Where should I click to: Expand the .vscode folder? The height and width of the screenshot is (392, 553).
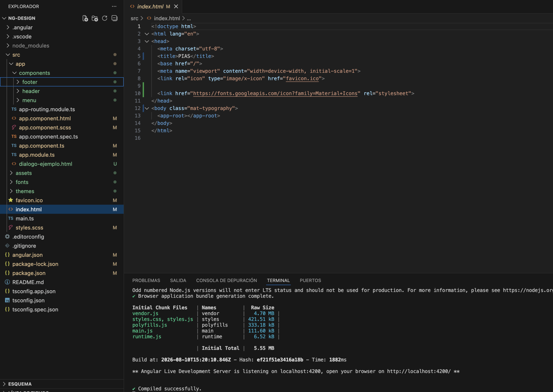8,36
